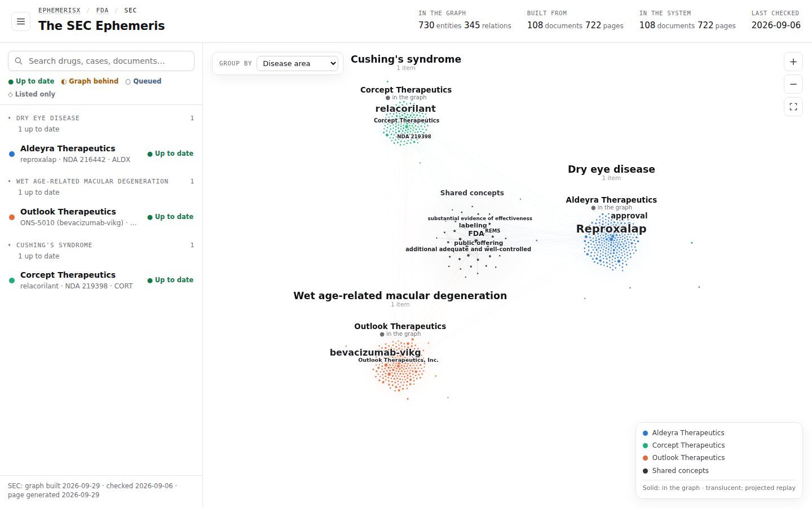Click the Cushing's syndrome group heading in graph

tap(406, 59)
